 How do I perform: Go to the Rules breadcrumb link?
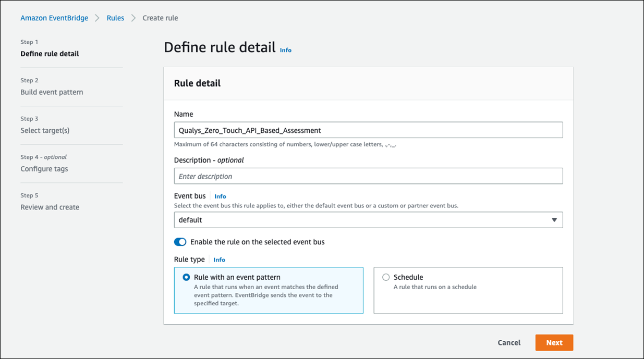click(x=115, y=18)
